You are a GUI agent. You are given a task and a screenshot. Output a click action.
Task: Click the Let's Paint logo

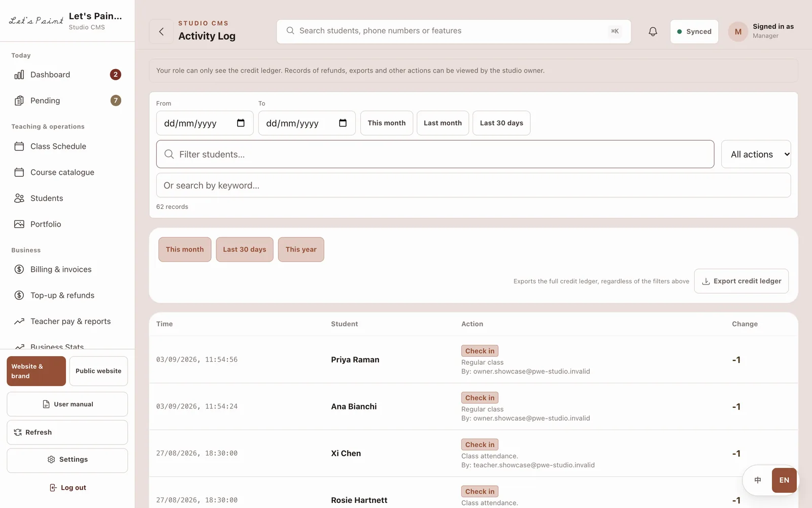pos(36,20)
